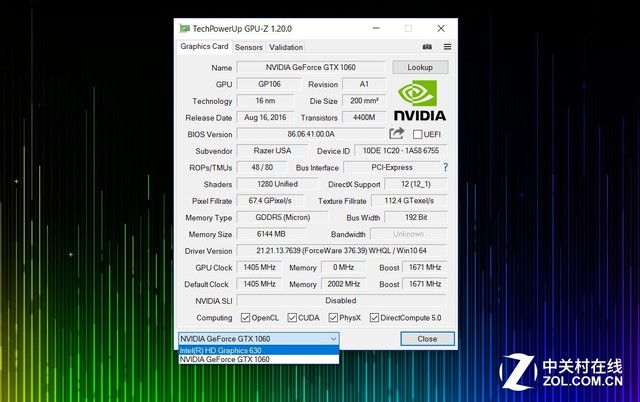Click the GPU Clock row's 0 MHz memory
Viewport: 640px width, 402px height.
click(343, 267)
